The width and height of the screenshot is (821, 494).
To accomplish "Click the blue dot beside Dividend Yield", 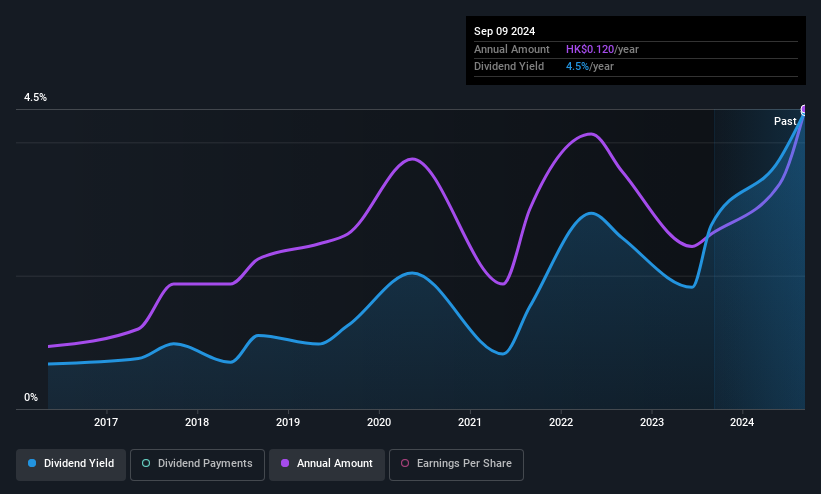I will click(x=32, y=463).
